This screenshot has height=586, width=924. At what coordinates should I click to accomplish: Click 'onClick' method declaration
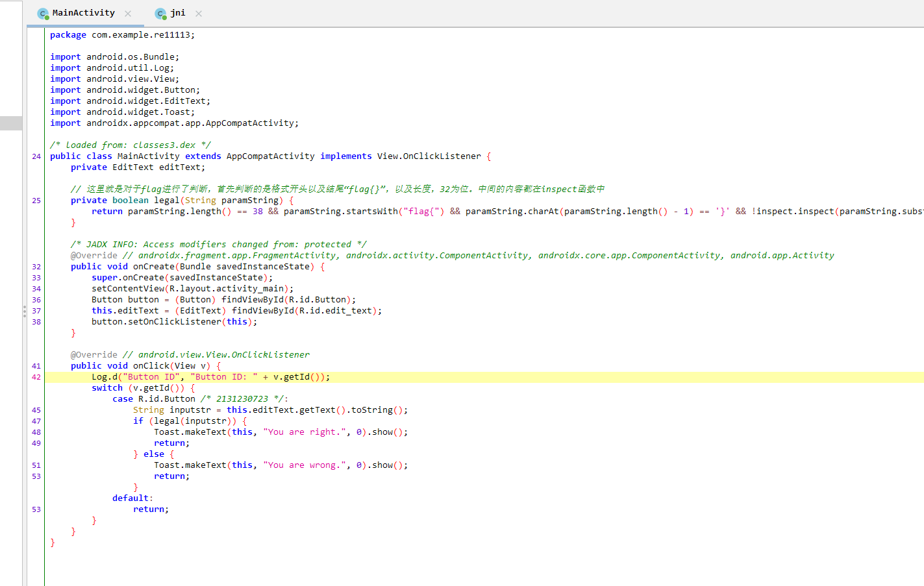151,366
